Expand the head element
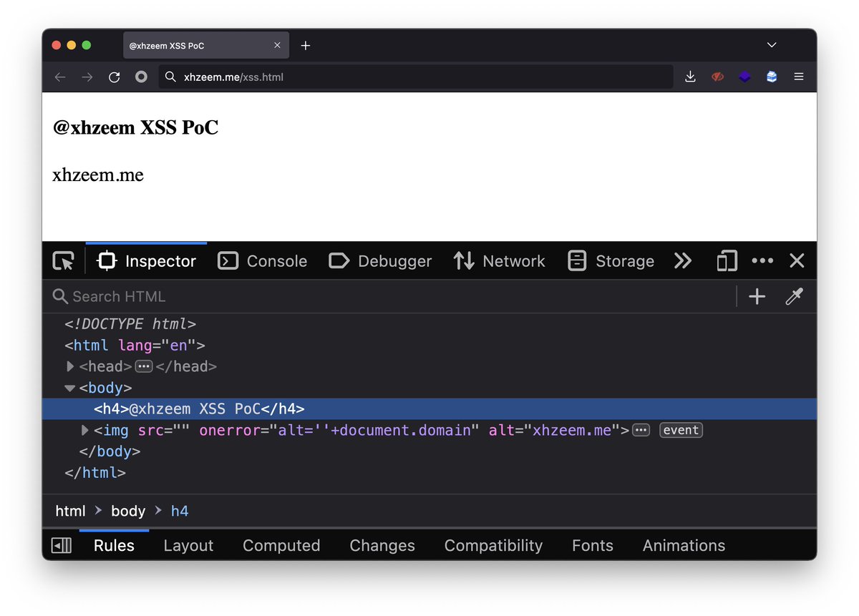This screenshot has height=616, width=859. (x=70, y=366)
